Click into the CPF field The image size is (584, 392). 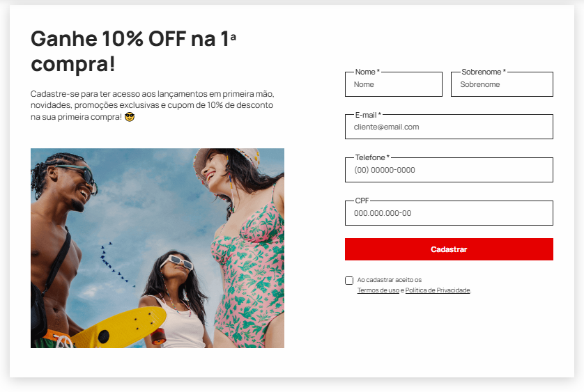(449, 213)
